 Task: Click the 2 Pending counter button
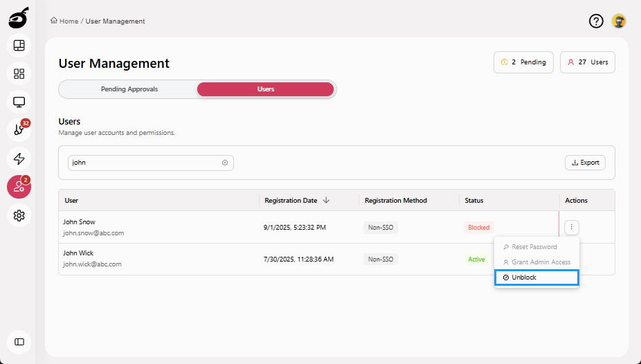[x=523, y=62]
